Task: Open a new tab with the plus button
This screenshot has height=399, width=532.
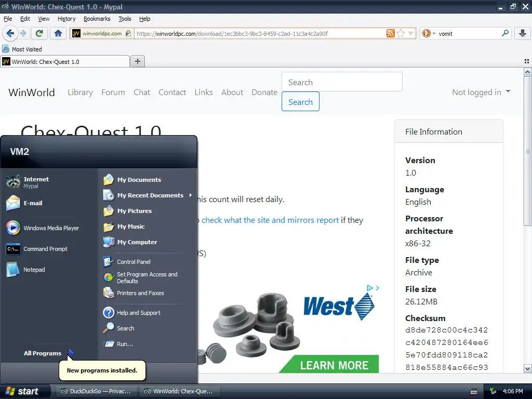Action: coord(137,61)
